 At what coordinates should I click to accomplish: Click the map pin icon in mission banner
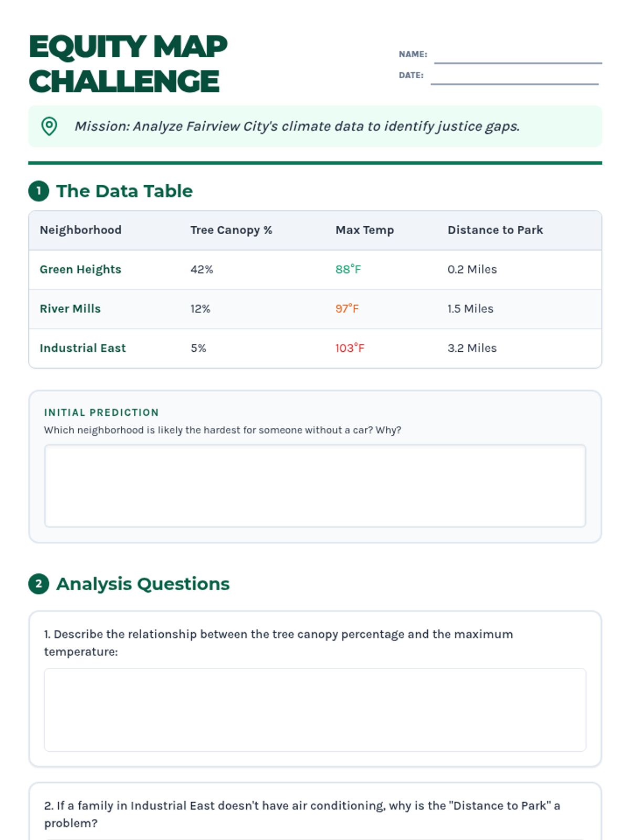click(49, 126)
